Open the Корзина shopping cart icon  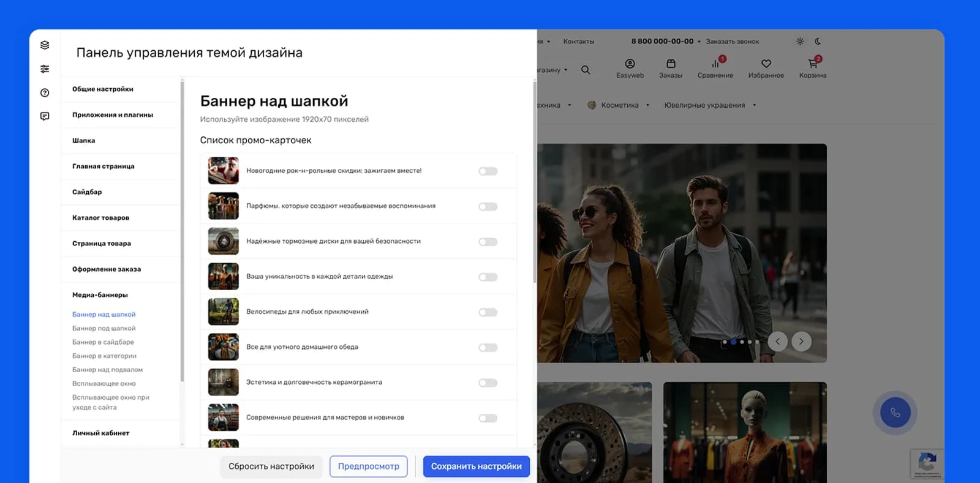click(x=813, y=64)
